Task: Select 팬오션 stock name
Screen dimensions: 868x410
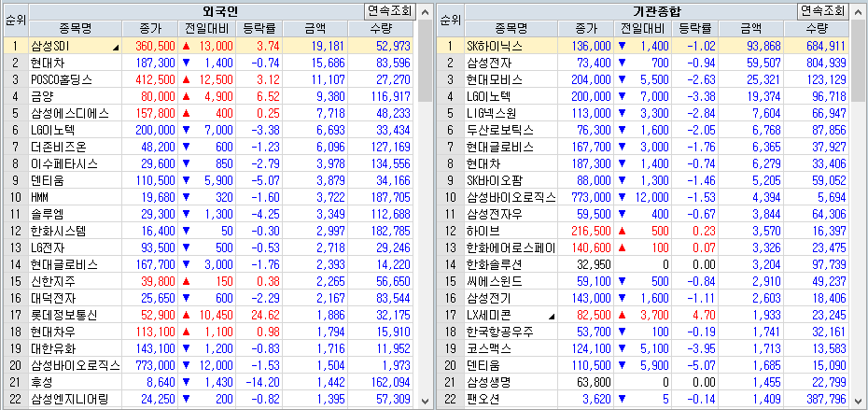Action: 483,399
